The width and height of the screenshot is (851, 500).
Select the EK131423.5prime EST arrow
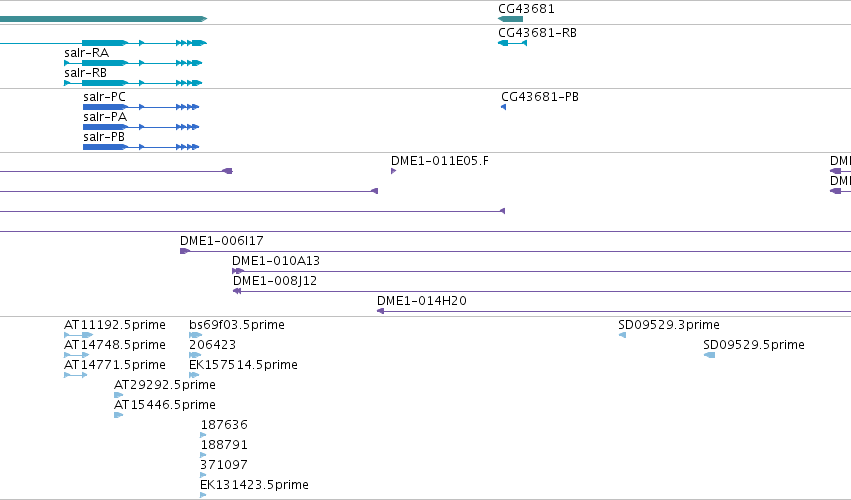[203, 495]
